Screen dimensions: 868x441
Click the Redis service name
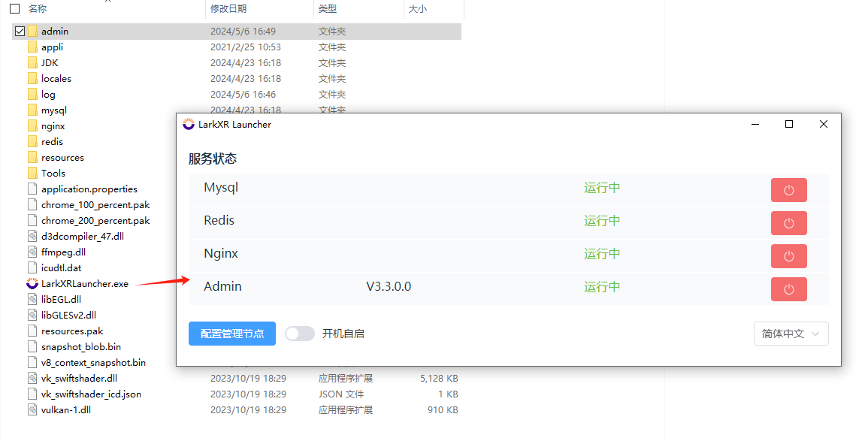click(219, 220)
